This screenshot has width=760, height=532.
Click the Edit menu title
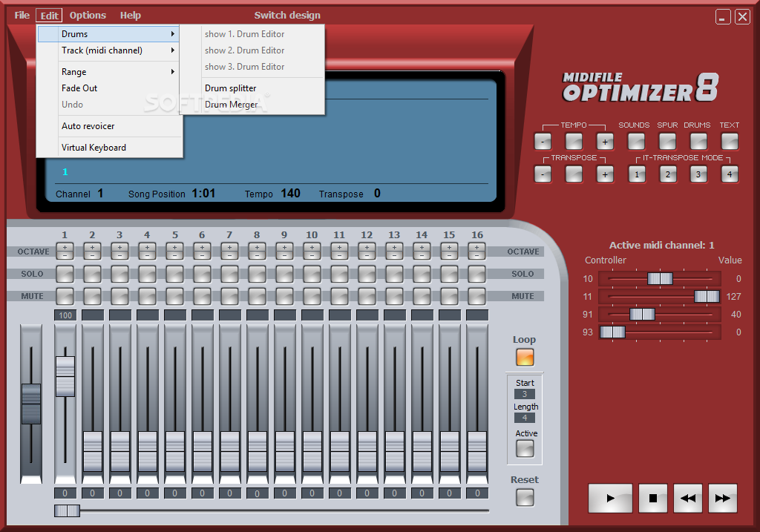pyautogui.click(x=49, y=15)
